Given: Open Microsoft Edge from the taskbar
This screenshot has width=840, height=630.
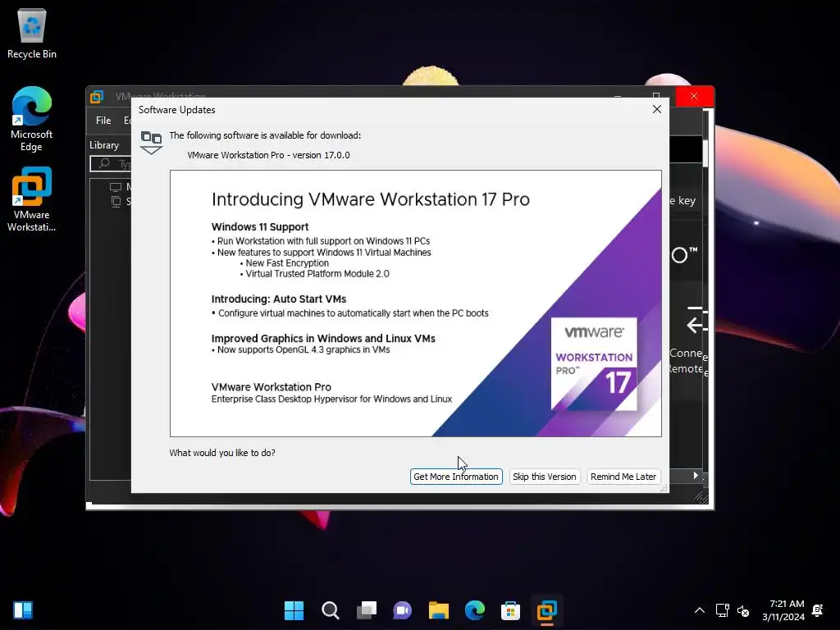Looking at the screenshot, I should [x=475, y=610].
